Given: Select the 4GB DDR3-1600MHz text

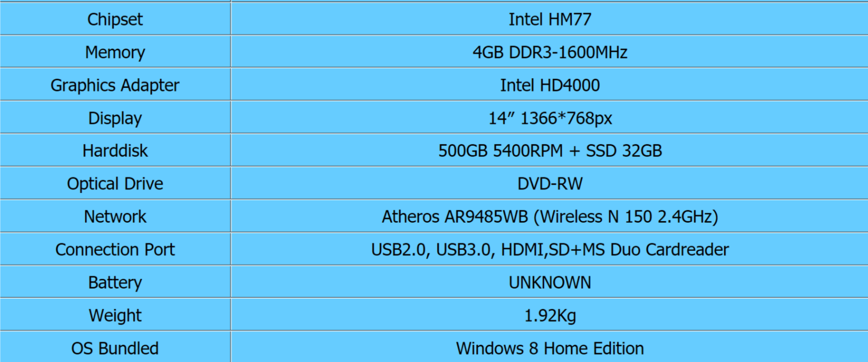Looking at the screenshot, I should coord(550,52).
